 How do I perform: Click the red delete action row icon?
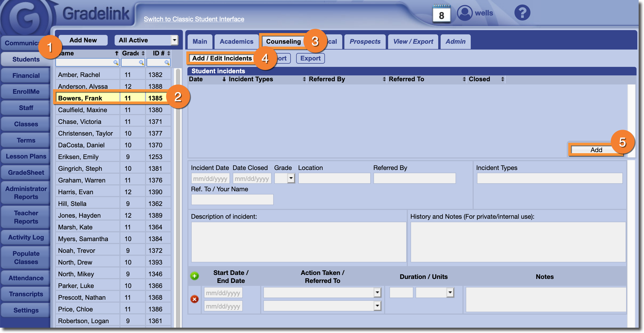(x=194, y=299)
